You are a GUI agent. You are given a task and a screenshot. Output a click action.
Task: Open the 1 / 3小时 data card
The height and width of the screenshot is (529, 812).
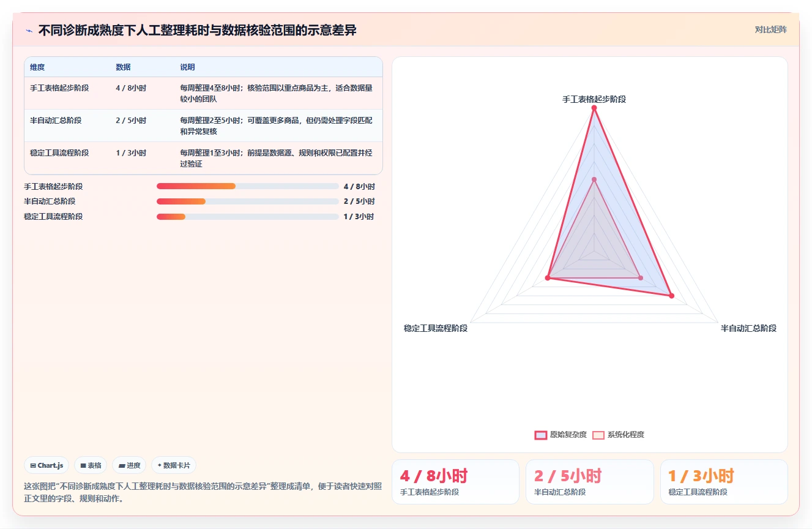(724, 482)
